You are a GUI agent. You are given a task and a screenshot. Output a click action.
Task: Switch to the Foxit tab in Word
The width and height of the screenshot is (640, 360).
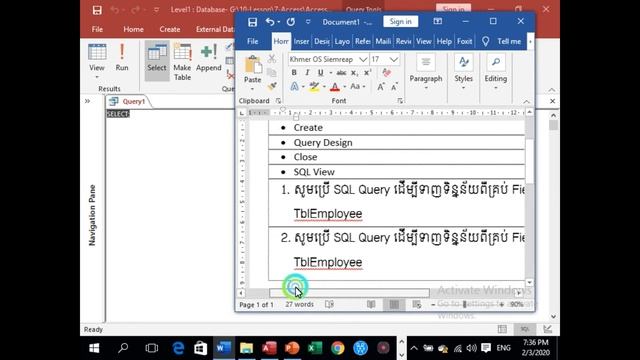[464, 41]
